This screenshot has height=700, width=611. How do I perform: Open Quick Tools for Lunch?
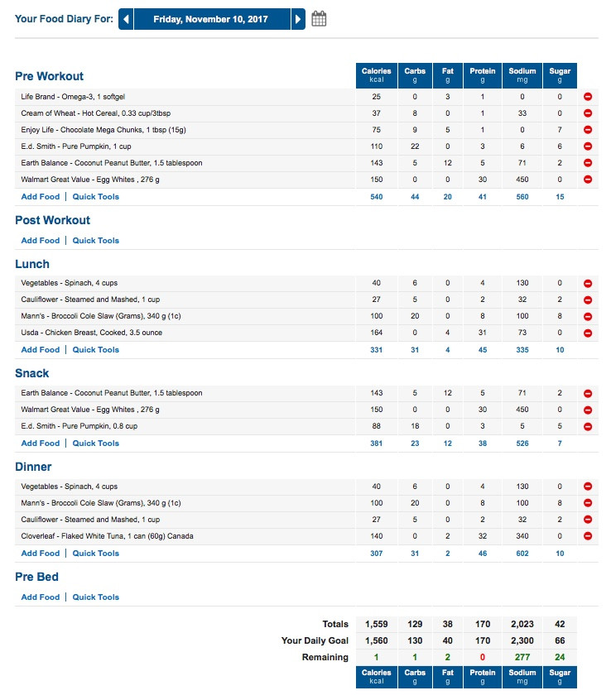pyautogui.click(x=95, y=350)
